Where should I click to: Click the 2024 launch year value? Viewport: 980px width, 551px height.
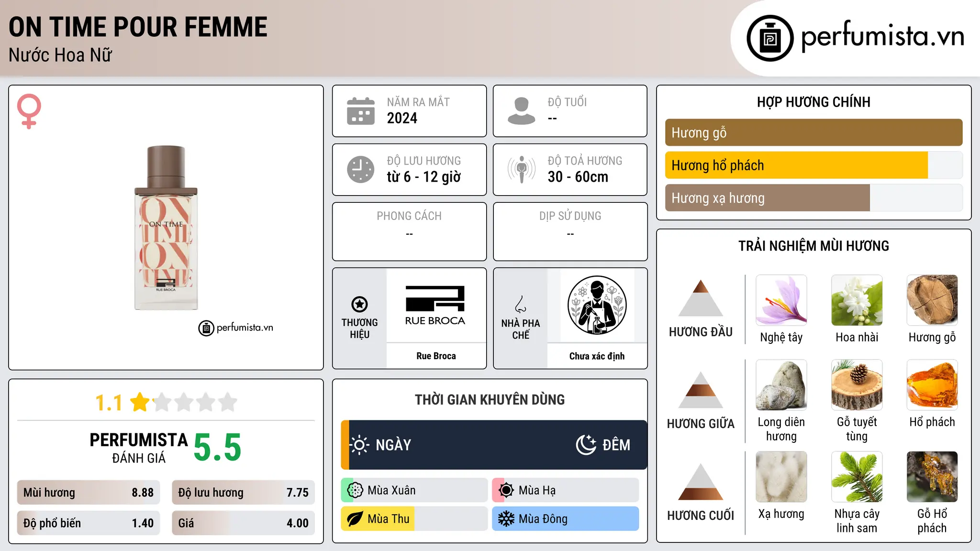pyautogui.click(x=402, y=118)
